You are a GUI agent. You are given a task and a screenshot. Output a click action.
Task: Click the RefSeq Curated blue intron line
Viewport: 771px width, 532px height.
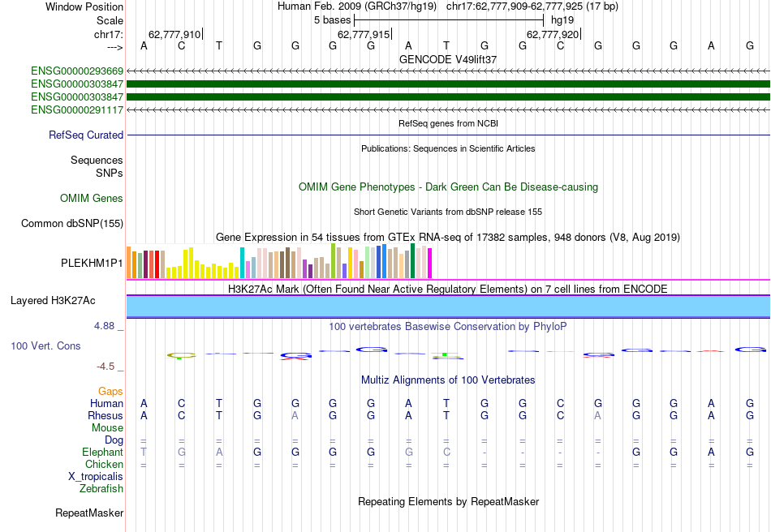coord(448,135)
